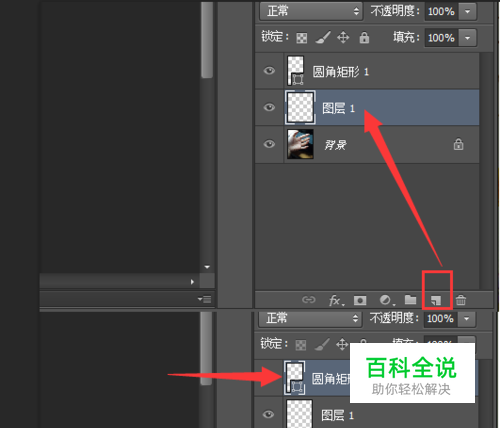Hide the highlighted 图层 1 layer via eye
The image size is (500, 428).
coord(269,107)
